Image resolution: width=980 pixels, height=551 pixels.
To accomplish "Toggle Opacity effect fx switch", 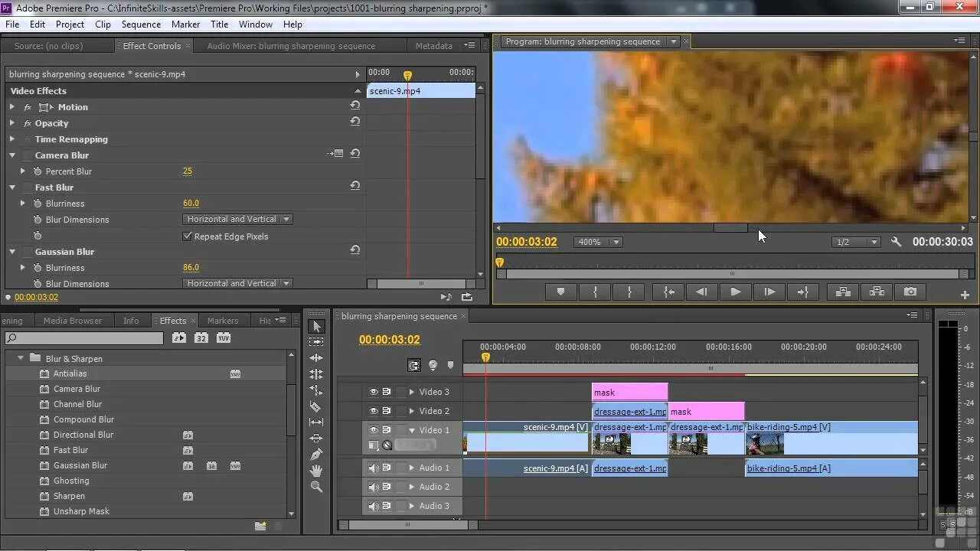I will 28,123.
